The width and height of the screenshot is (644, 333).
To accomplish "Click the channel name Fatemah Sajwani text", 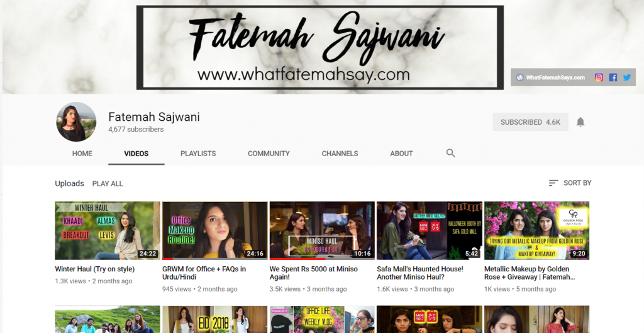I will [154, 117].
